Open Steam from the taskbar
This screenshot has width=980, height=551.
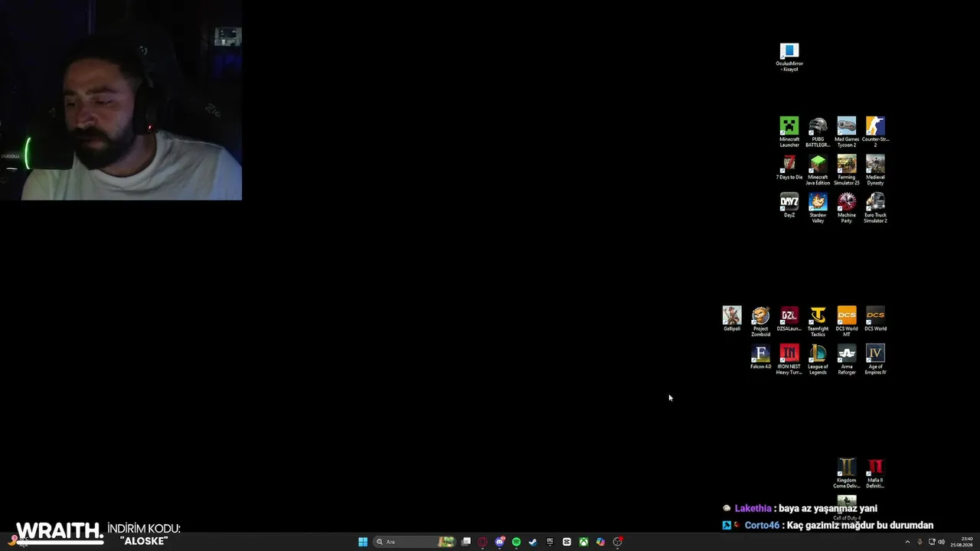(x=533, y=542)
